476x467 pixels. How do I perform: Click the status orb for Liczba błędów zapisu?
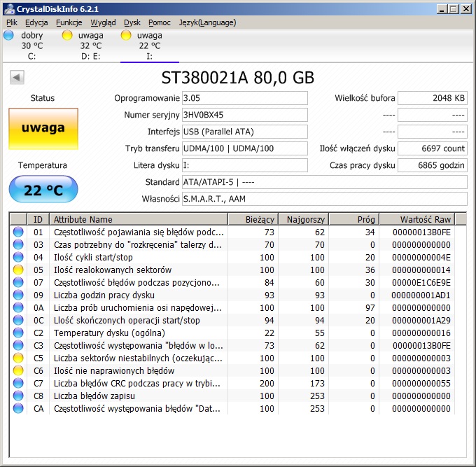click(x=18, y=396)
